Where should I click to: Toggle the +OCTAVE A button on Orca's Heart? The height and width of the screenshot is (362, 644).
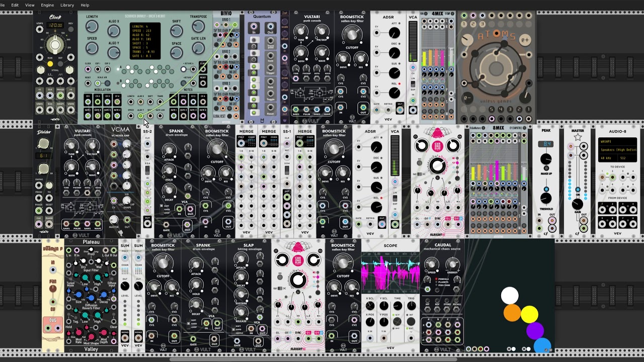(x=183, y=69)
